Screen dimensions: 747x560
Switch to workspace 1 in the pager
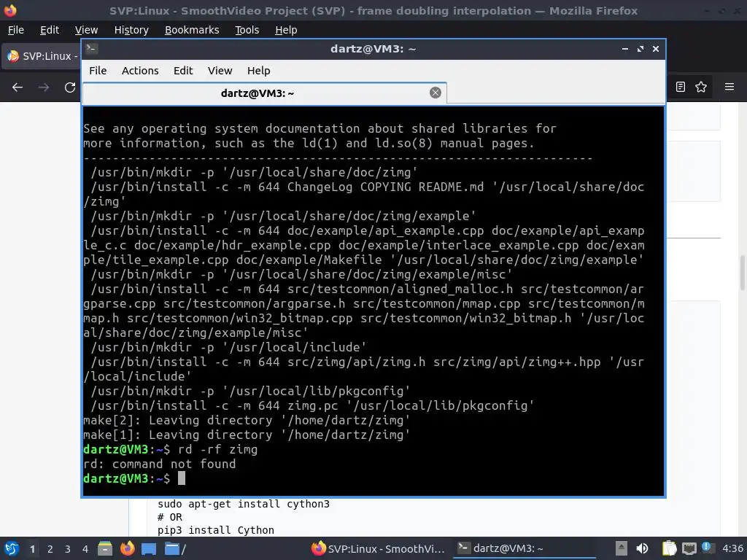tap(32, 549)
